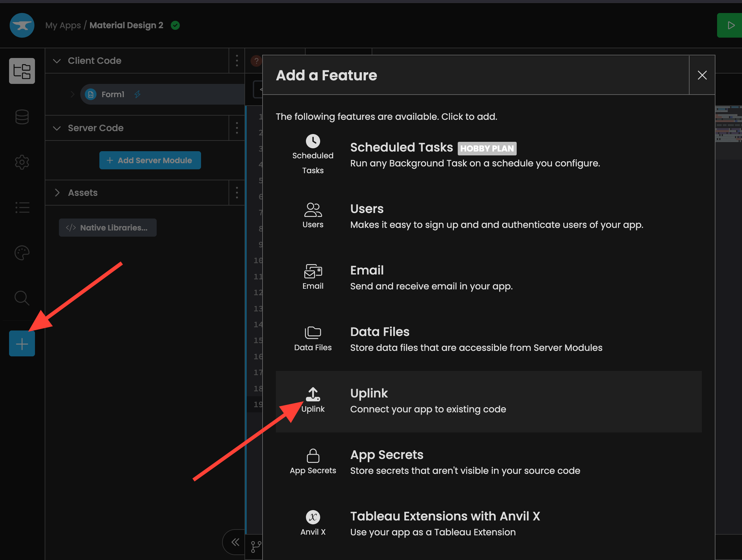Collapse the Server Code section
Screen dimensions: 742x560
57,128
